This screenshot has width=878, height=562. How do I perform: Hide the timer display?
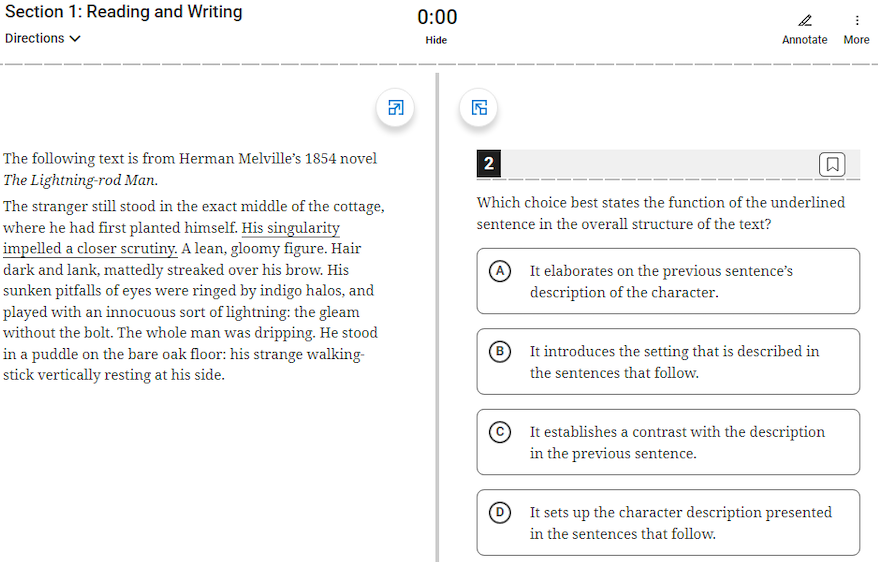click(436, 40)
